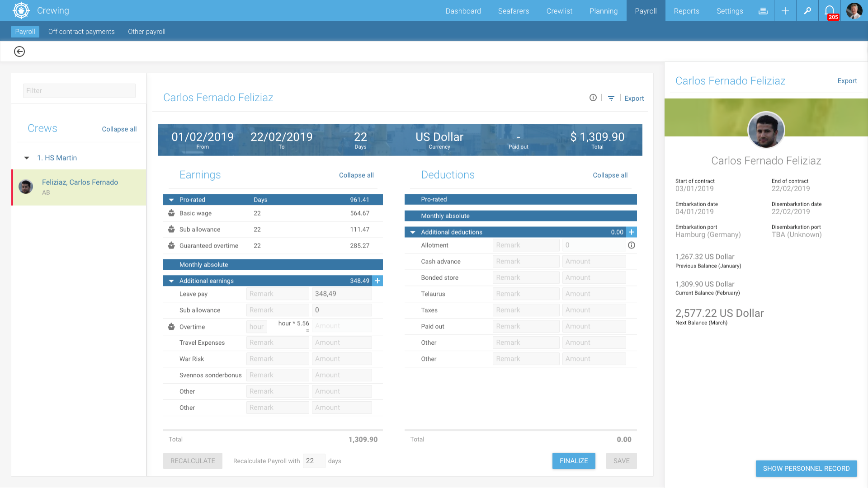This screenshot has width=868, height=488.
Task: Collapse the Additional earnings section
Action: tap(171, 281)
